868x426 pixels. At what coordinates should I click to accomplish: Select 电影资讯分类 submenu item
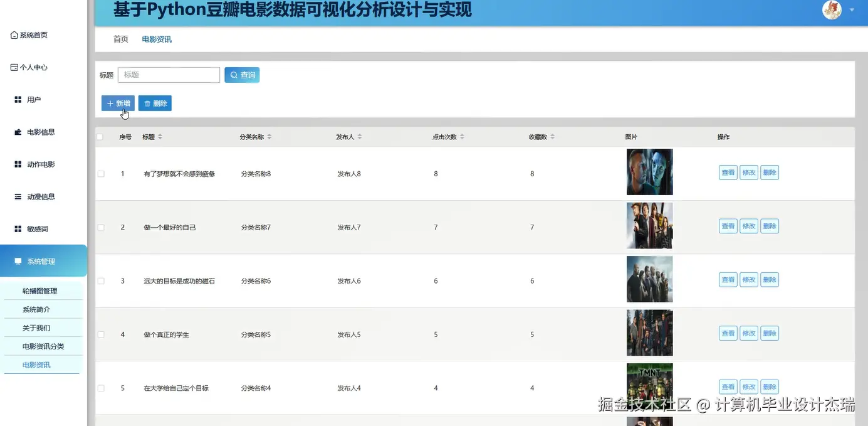[43, 346]
